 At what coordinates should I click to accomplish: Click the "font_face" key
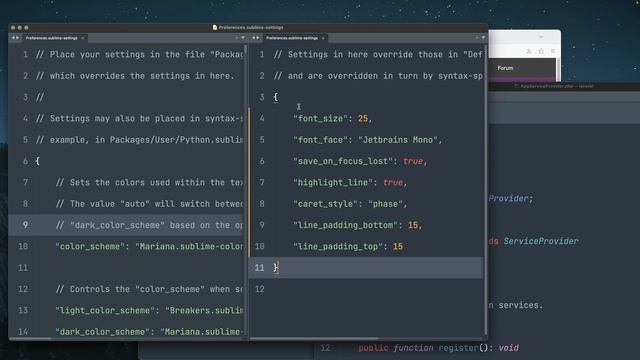tap(320, 140)
